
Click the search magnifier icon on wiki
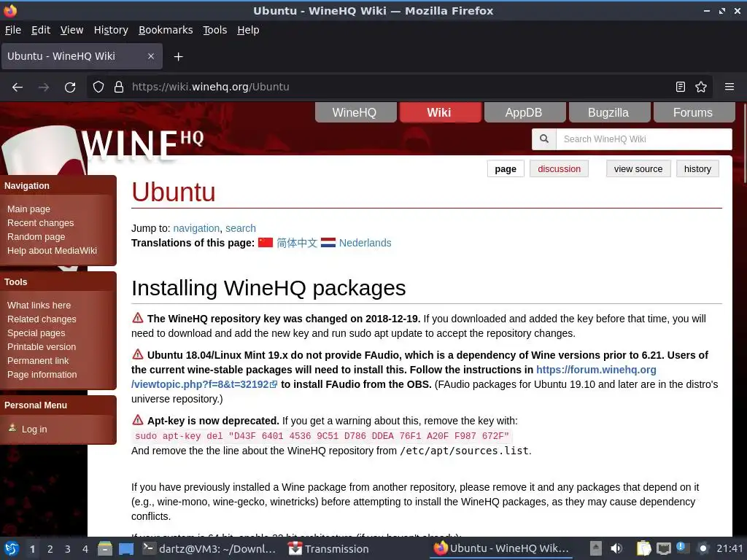click(544, 139)
